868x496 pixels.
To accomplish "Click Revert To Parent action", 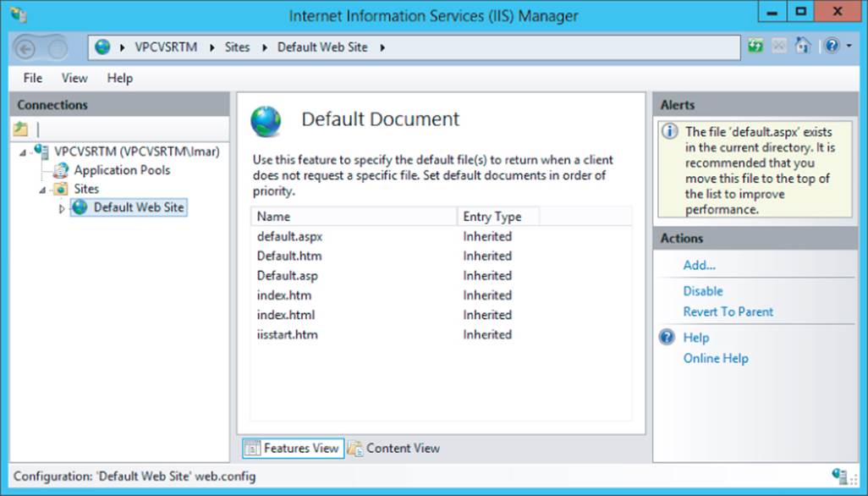I will [728, 311].
